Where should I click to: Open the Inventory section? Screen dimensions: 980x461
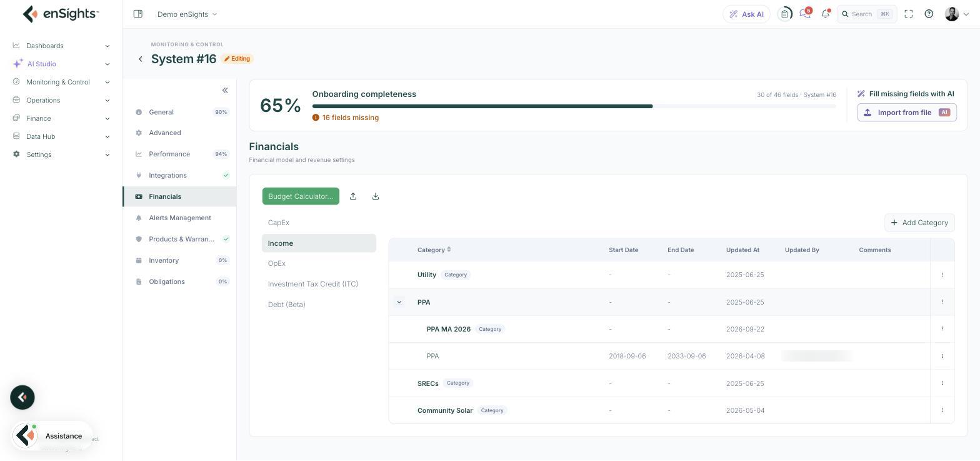pyautogui.click(x=180, y=260)
